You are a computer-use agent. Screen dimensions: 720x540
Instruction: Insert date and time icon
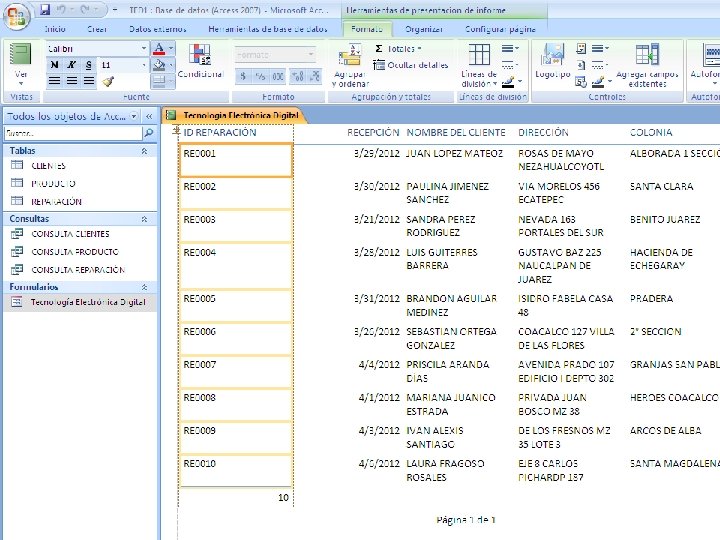tap(581, 82)
